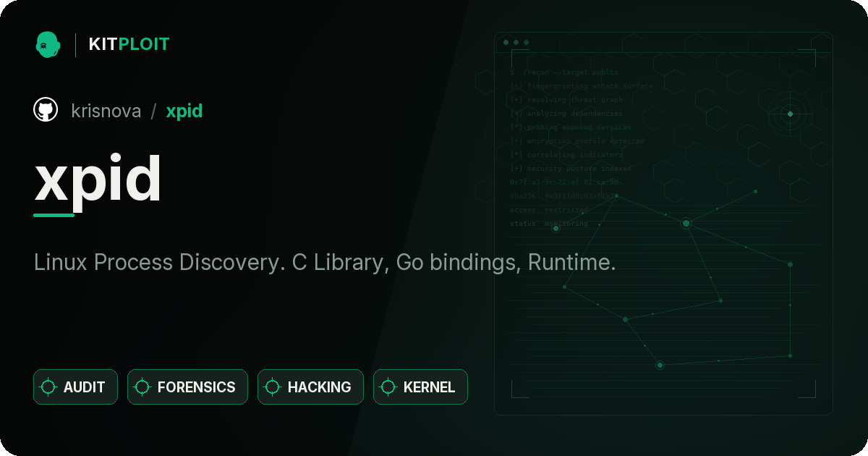Select the 'correlating indicators' terminal line
Image resolution: width=868 pixels, height=456 pixels.
pos(566,155)
